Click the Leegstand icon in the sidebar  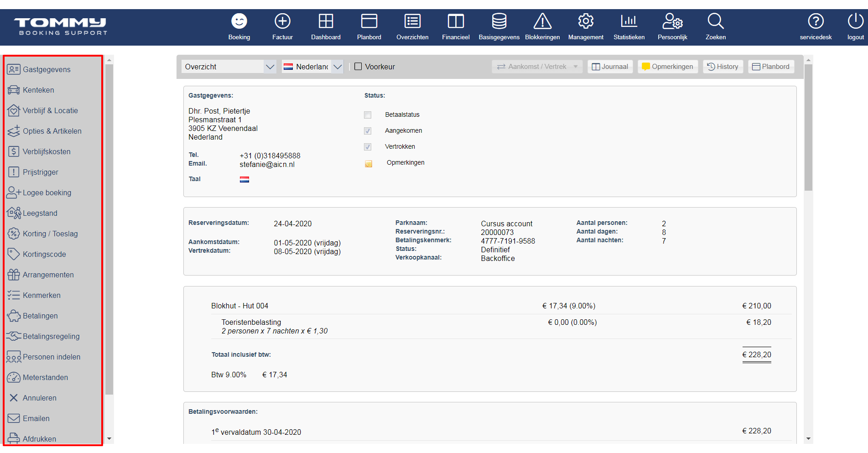tap(14, 213)
